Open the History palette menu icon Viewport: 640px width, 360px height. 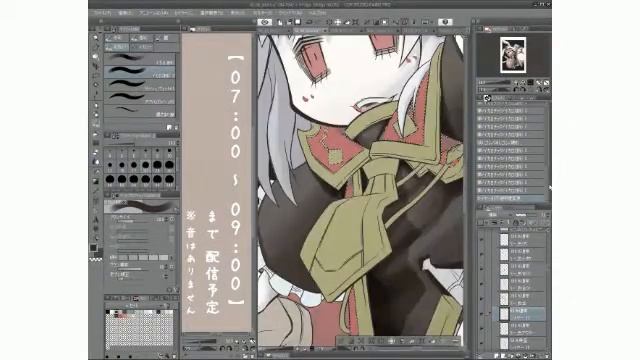point(480,98)
